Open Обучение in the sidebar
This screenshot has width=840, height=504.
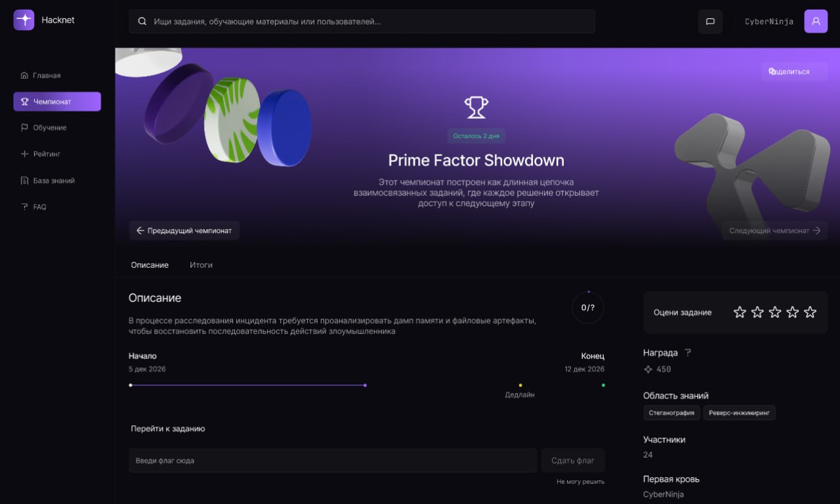click(57, 128)
